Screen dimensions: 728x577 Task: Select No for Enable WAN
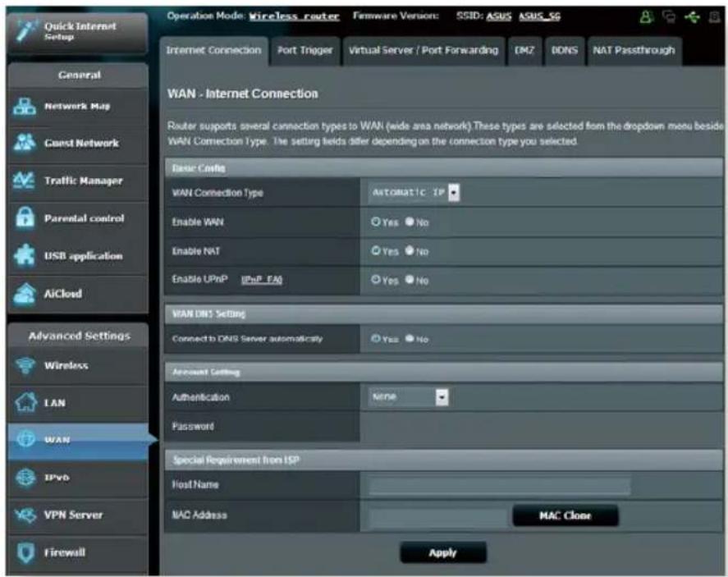pos(410,222)
